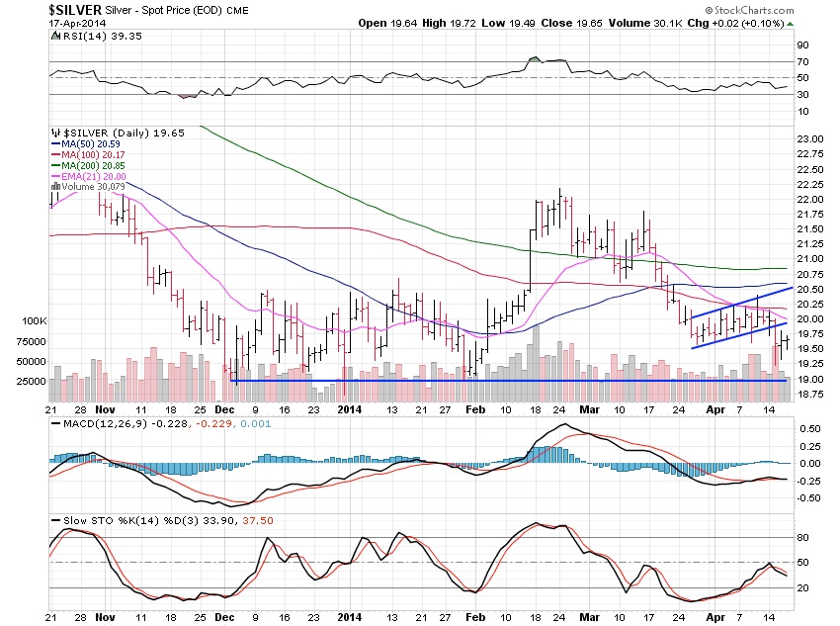This screenshot has height=626, width=840.
Task: Click the 2014 year marker on date axis
Action: point(346,406)
